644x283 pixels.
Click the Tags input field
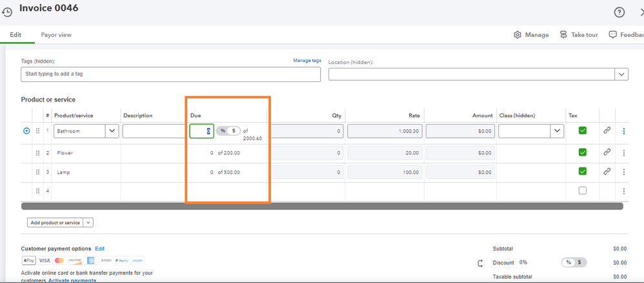[x=170, y=74]
